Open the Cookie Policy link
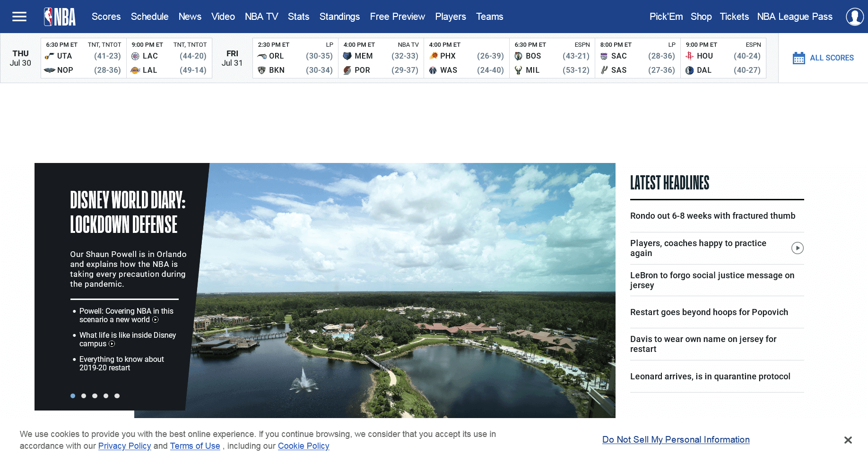This screenshot has width=868, height=462. [304, 446]
